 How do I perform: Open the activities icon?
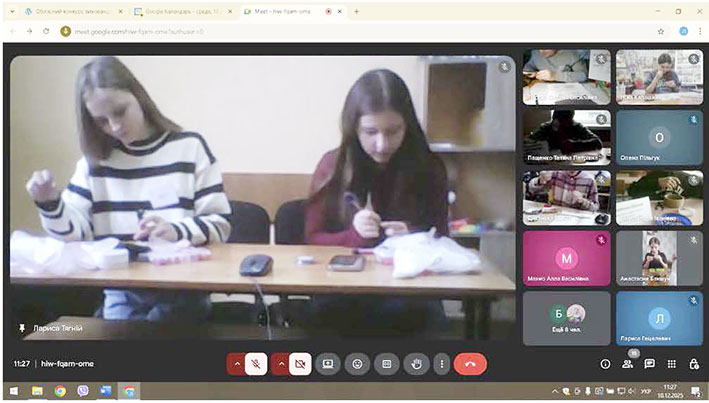[x=672, y=364]
